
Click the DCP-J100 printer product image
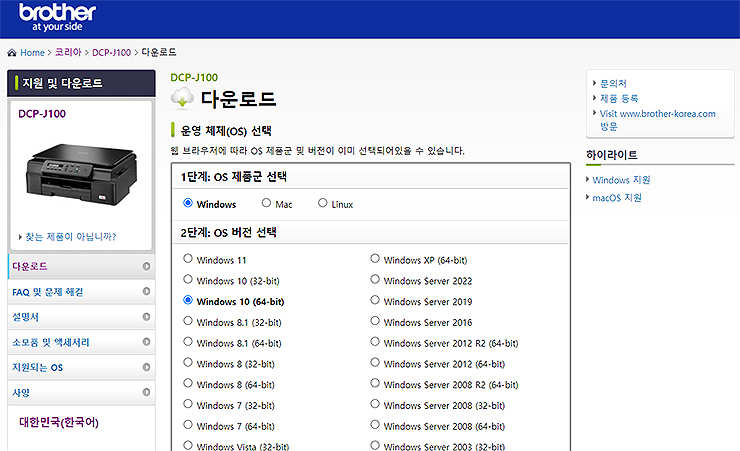[x=81, y=174]
